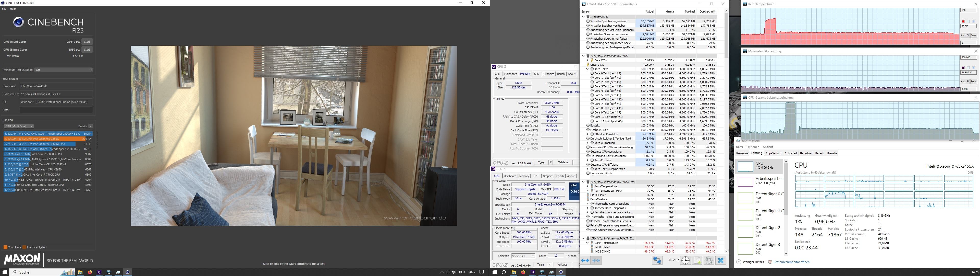Image resolution: width=980 pixels, height=276 pixels.
Task: Click Auto Fit in the Maximale GPU-Leistung graph
Action: (x=965, y=82)
